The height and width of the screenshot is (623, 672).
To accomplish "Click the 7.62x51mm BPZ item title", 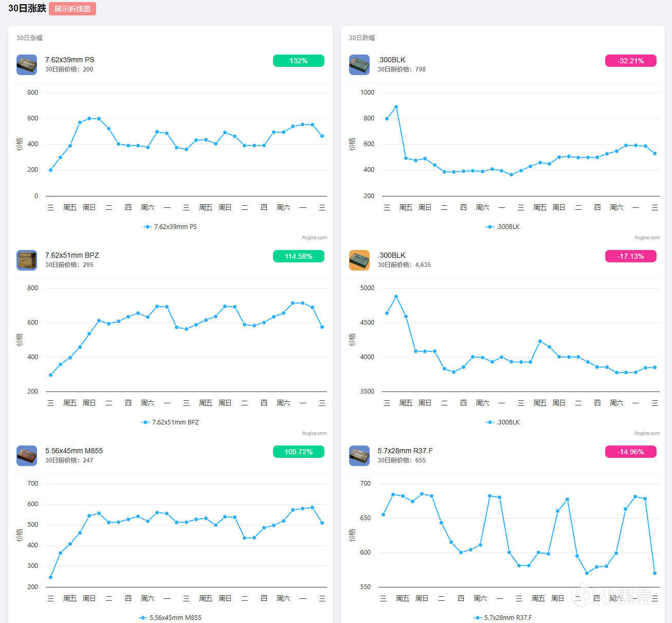I will (72, 255).
